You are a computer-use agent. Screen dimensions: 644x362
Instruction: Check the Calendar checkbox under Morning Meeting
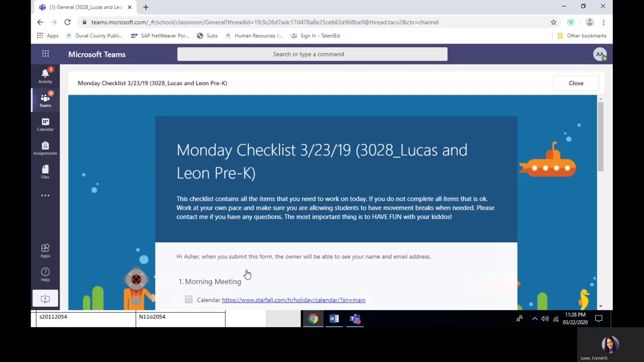coord(189,300)
